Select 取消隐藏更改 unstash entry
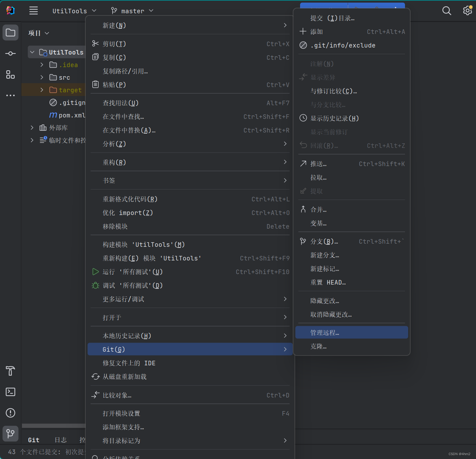Viewport: 476px width, 459px height. 351,314
